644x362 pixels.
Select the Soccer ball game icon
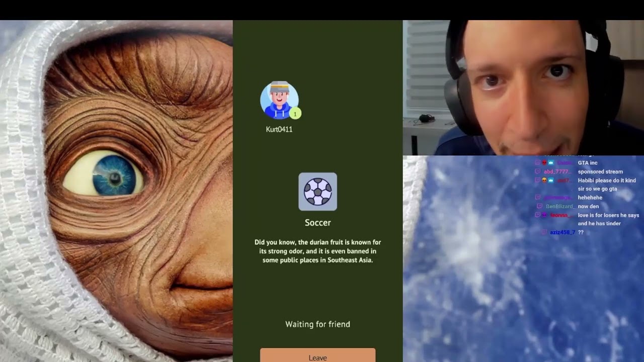coord(317,192)
